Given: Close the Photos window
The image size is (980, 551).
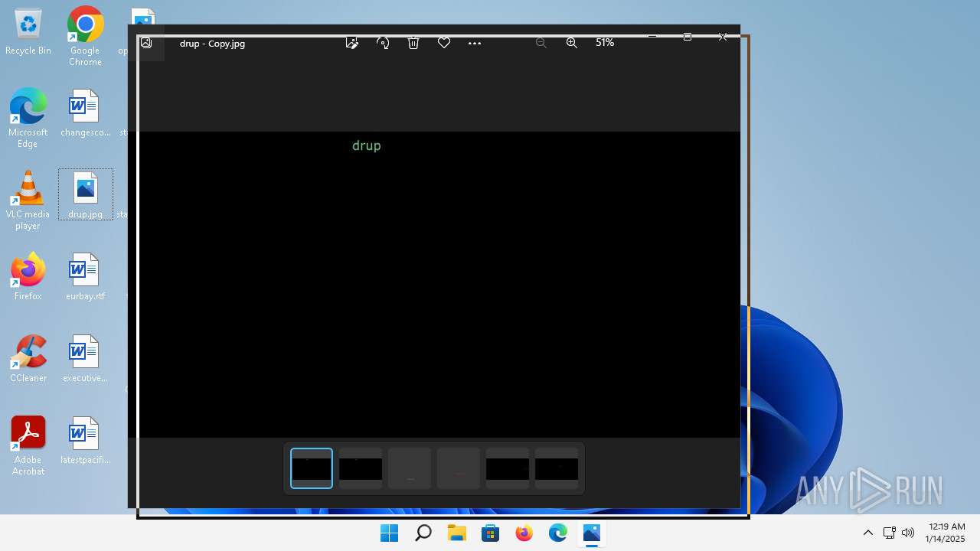Looking at the screenshot, I should 723,37.
